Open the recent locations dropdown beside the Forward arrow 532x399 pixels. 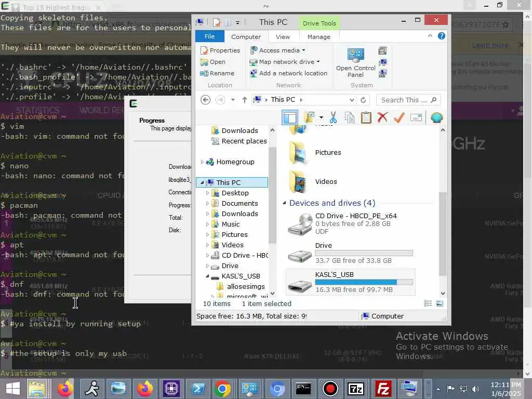click(x=233, y=100)
